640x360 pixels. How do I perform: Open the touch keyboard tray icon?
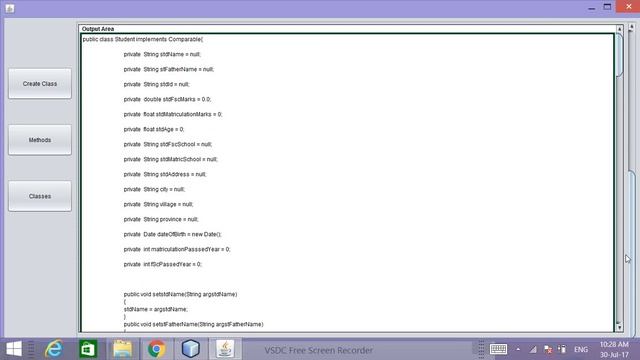click(x=498, y=349)
